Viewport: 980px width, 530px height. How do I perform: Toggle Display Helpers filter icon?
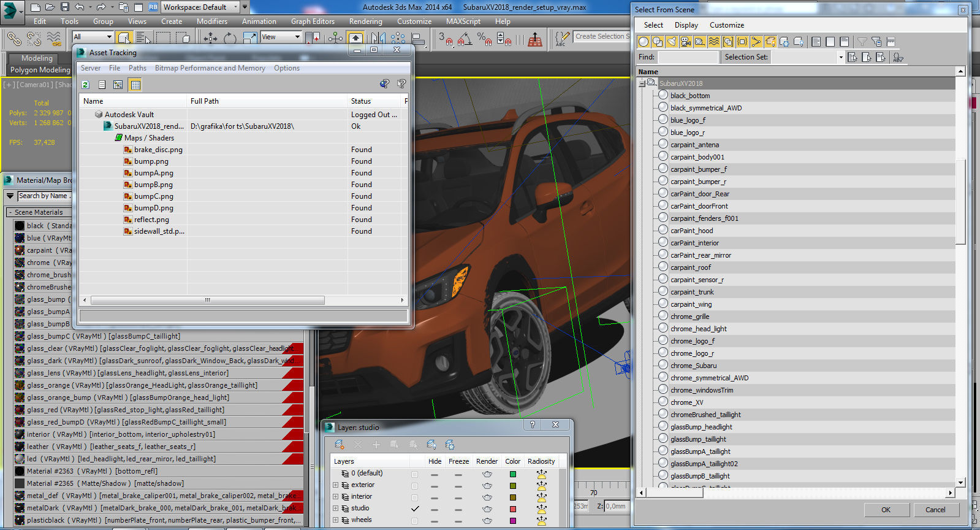(x=700, y=42)
